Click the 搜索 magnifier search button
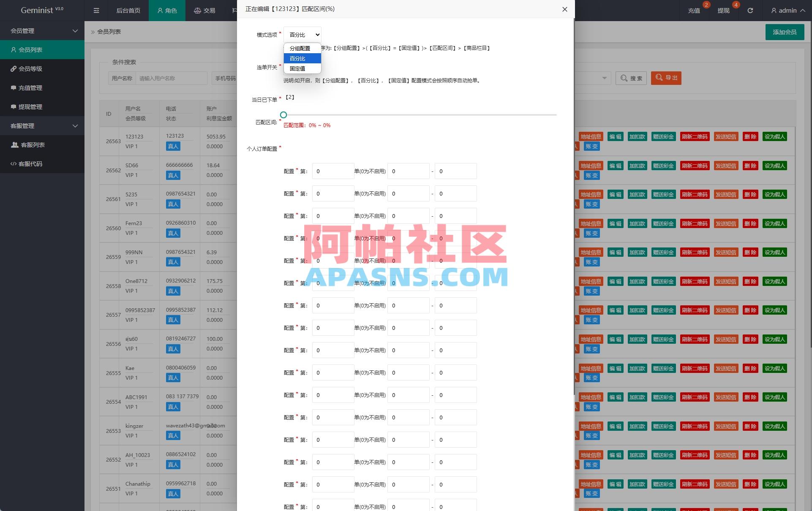This screenshot has width=812, height=511. click(631, 78)
